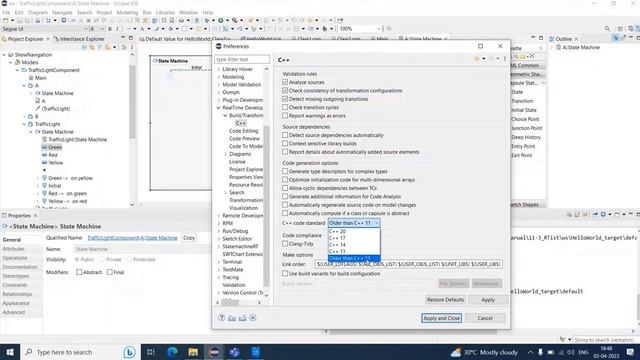Click the type filter text field
Image resolution: width=640 pixels, height=360 pixels.
[x=242, y=59]
